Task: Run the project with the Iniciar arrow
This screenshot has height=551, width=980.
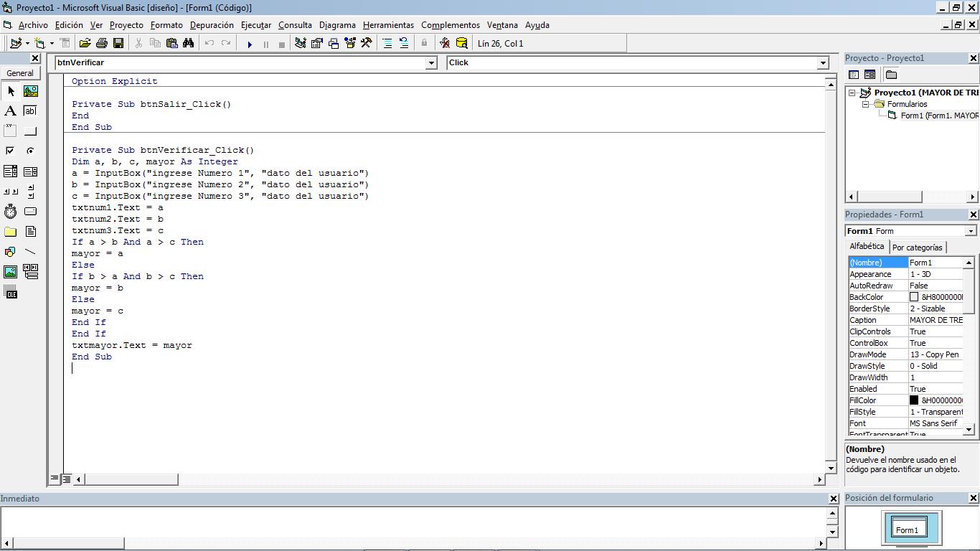Action: 250,43
